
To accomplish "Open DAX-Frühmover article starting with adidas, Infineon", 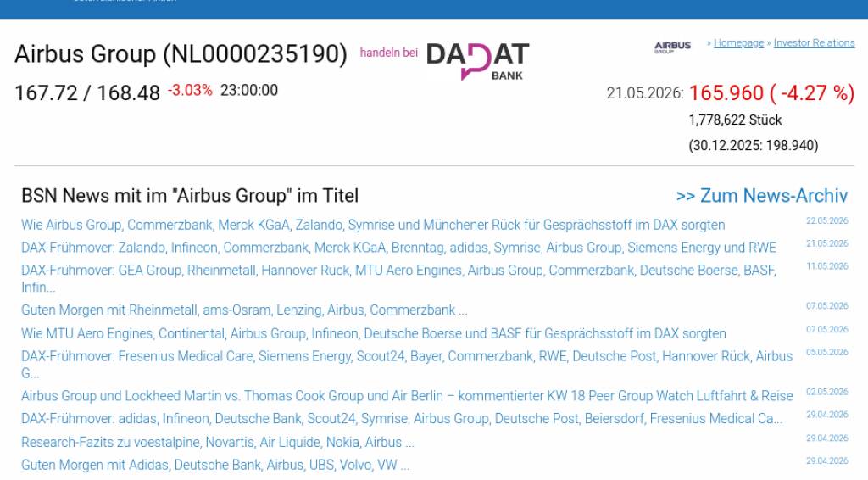I will (402, 419).
